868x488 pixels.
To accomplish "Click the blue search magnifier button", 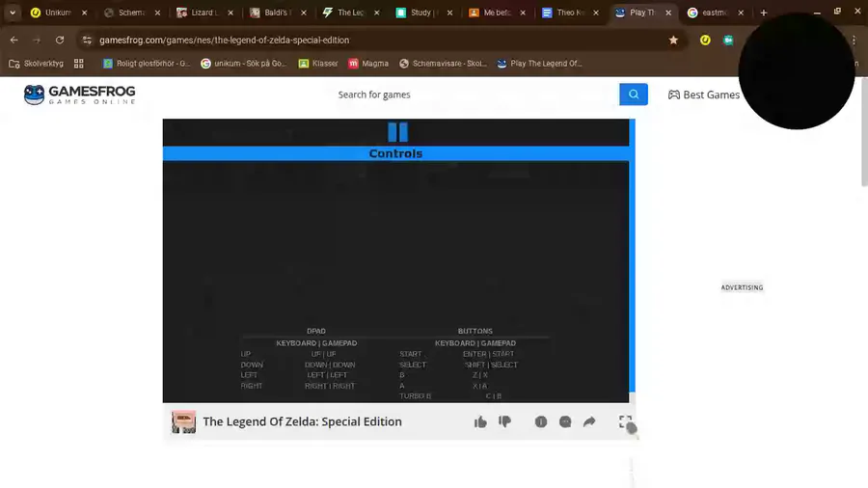I will tap(634, 95).
